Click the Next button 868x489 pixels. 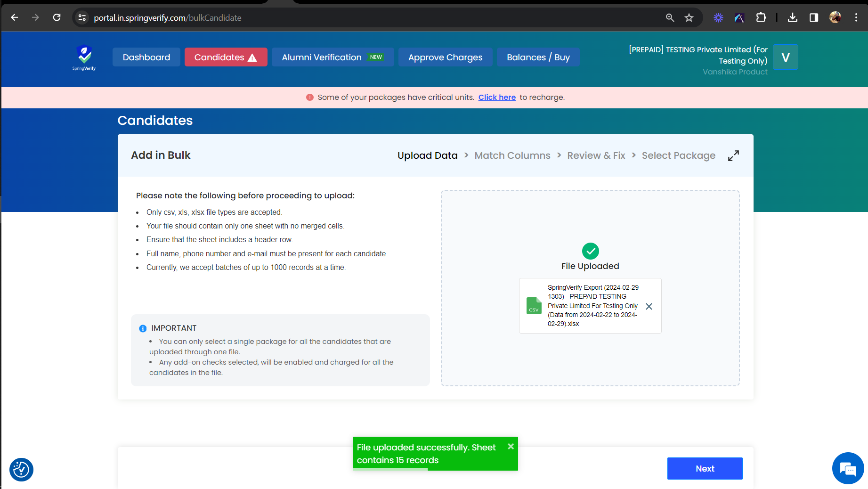pos(705,468)
